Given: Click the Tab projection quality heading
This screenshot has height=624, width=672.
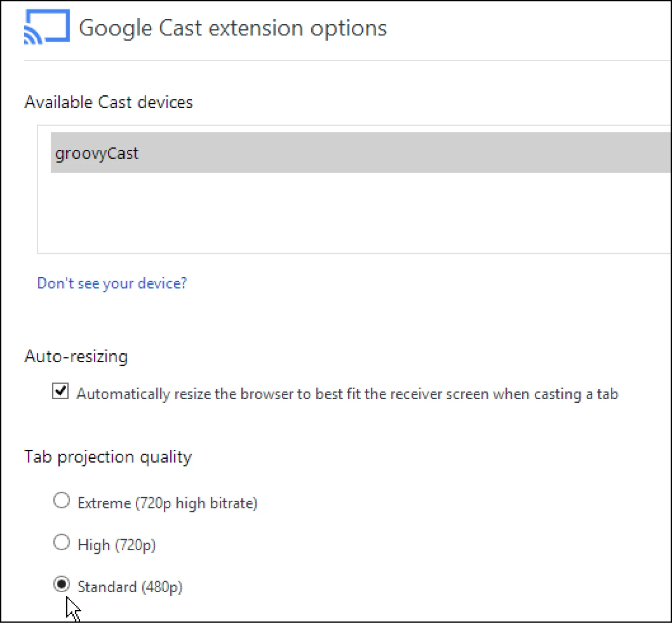Looking at the screenshot, I should coord(108,456).
